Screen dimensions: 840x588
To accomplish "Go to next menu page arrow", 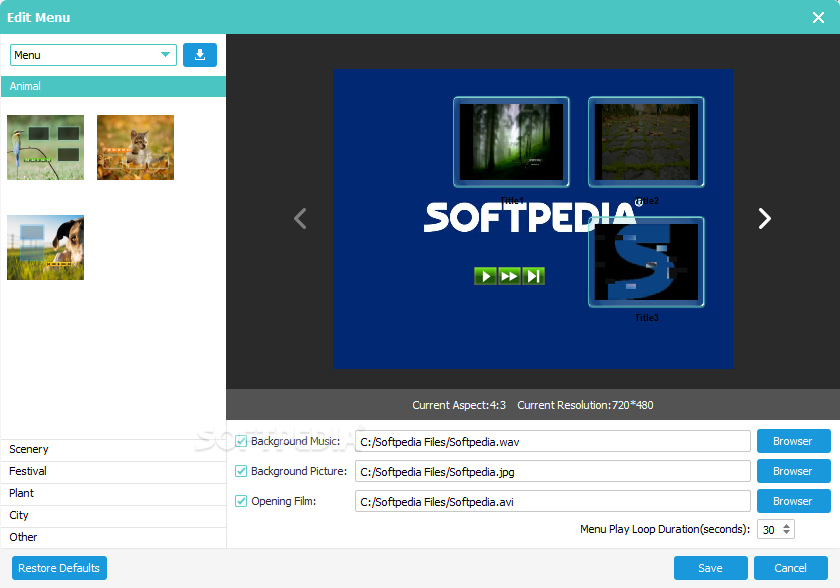I will click(764, 218).
